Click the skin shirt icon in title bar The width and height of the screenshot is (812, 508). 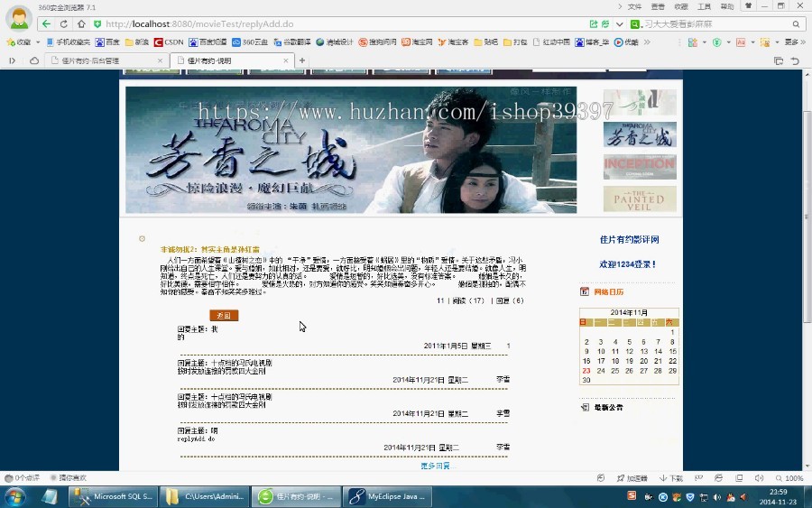(748, 6)
